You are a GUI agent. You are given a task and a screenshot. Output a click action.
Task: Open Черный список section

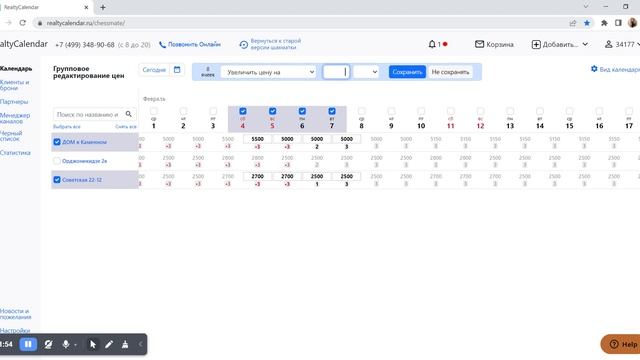pos(11,136)
